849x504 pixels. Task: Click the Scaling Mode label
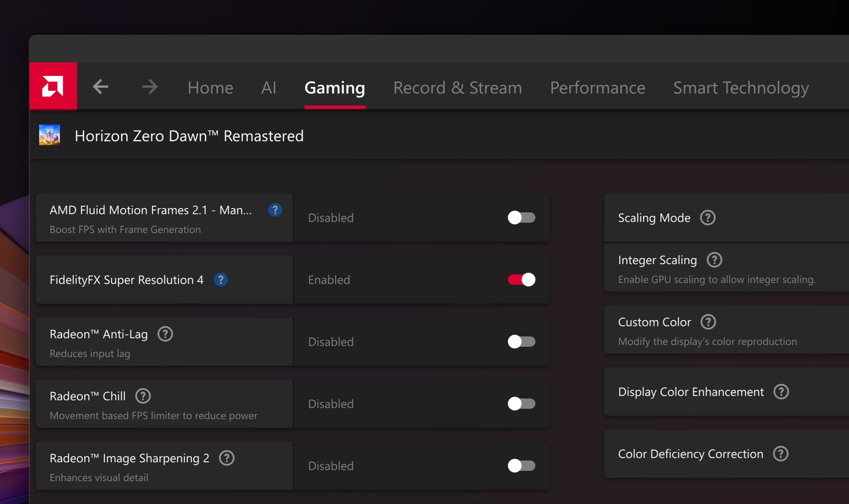pyautogui.click(x=654, y=218)
